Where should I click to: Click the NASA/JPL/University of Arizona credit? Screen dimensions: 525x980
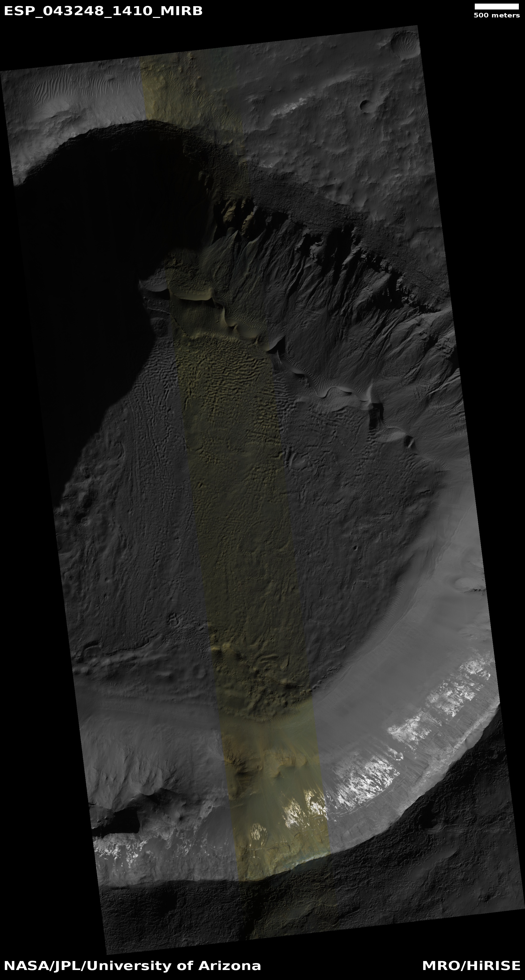pyautogui.click(x=132, y=966)
